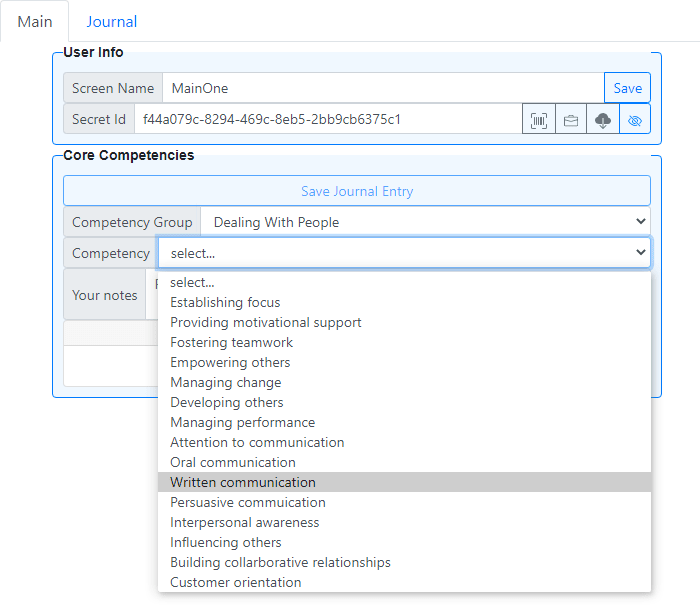Switch to the Main tab
The width and height of the screenshot is (700, 612).
[x=34, y=21]
